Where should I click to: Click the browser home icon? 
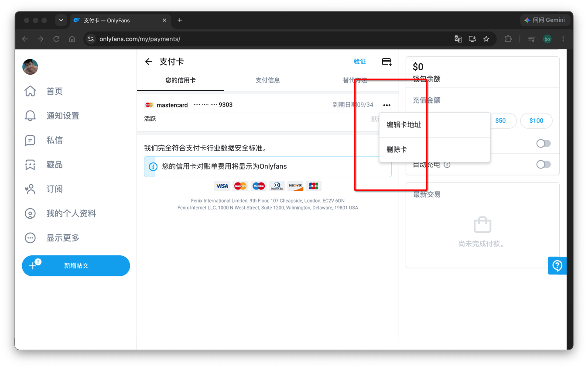point(72,39)
